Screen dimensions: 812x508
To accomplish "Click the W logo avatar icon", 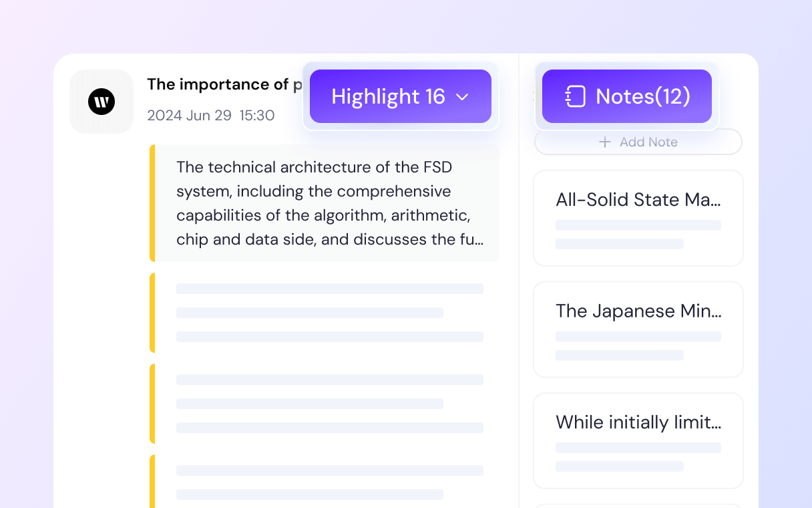I will click(x=101, y=102).
